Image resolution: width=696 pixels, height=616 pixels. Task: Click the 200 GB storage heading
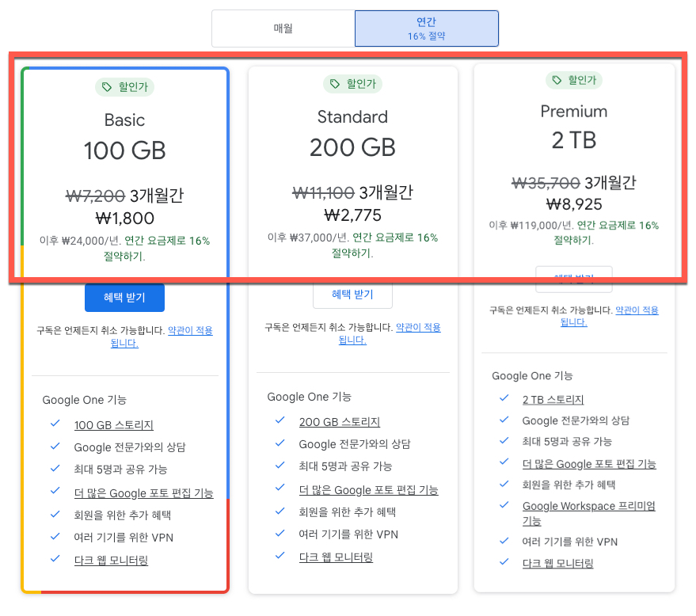coord(352,147)
